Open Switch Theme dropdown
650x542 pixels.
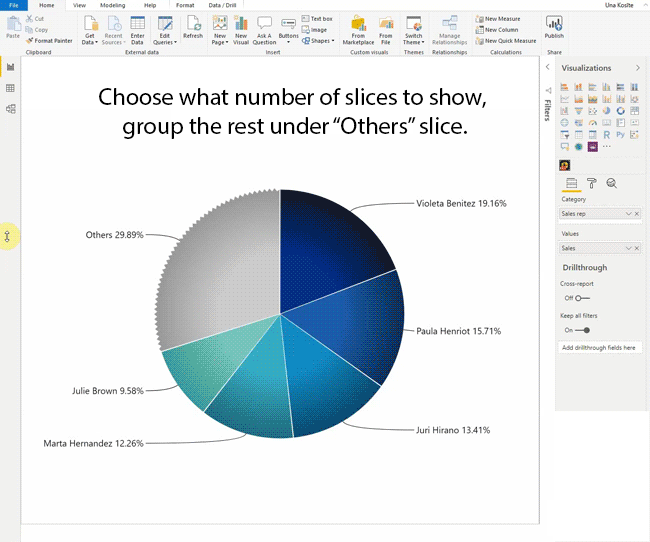pyautogui.click(x=414, y=31)
